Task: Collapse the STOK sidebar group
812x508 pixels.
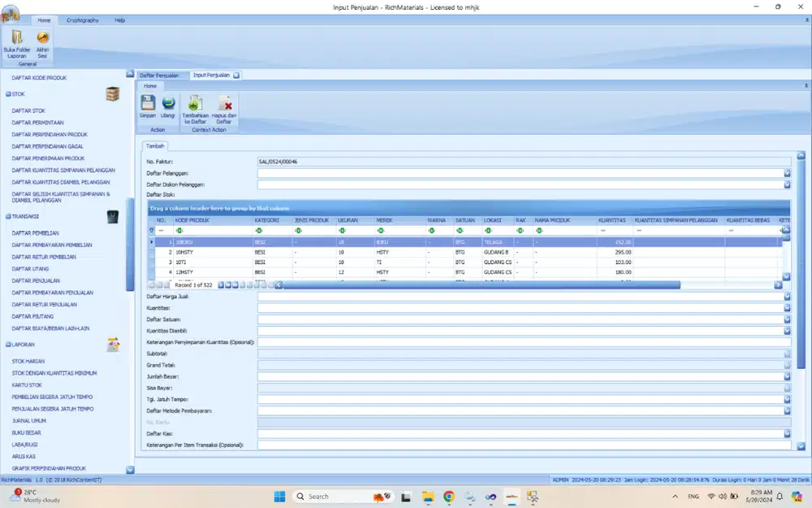Action: click(x=8, y=93)
